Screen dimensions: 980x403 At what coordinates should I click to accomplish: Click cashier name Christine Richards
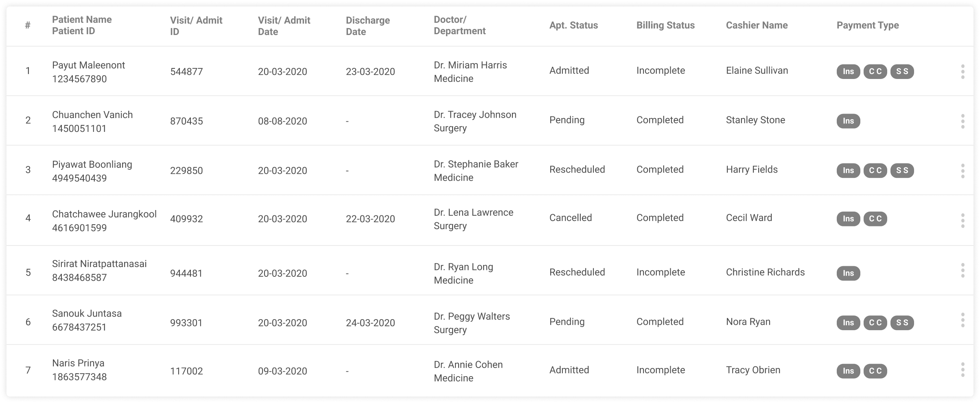tap(765, 272)
